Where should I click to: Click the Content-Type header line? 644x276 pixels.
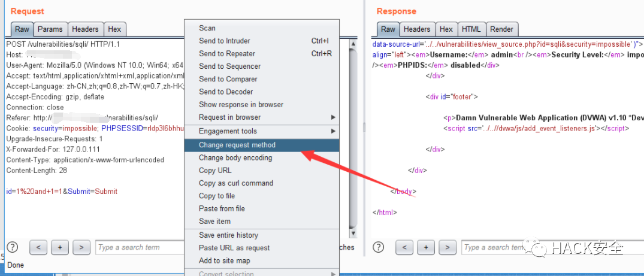click(x=85, y=160)
